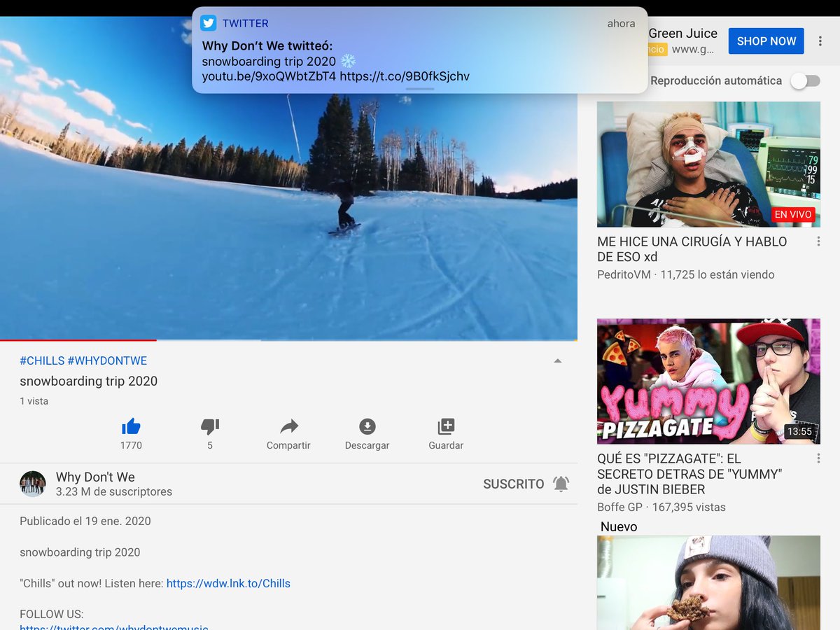Image resolution: width=840 pixels, height=630 pixels.
Task: Tap the "Boffe GP · 167,395 vistas" text
Action: coord(661,507)
